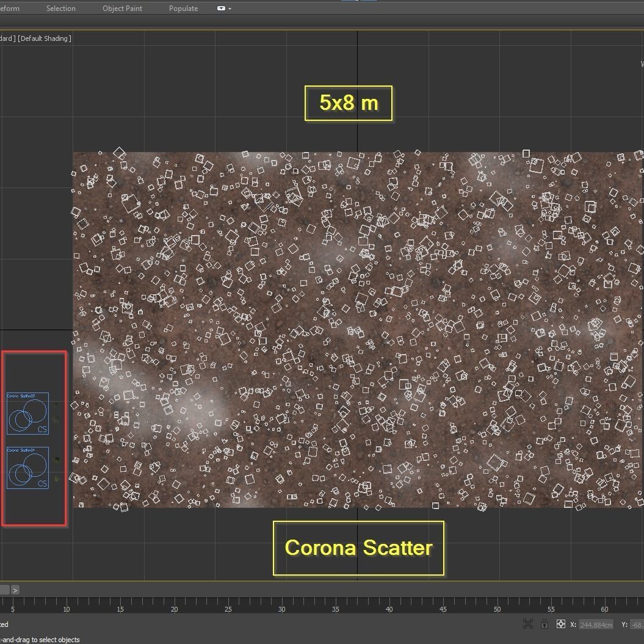
Task: Toggle Absolute/Offset transform type-in mode
Action: click(x=560, y=624)
